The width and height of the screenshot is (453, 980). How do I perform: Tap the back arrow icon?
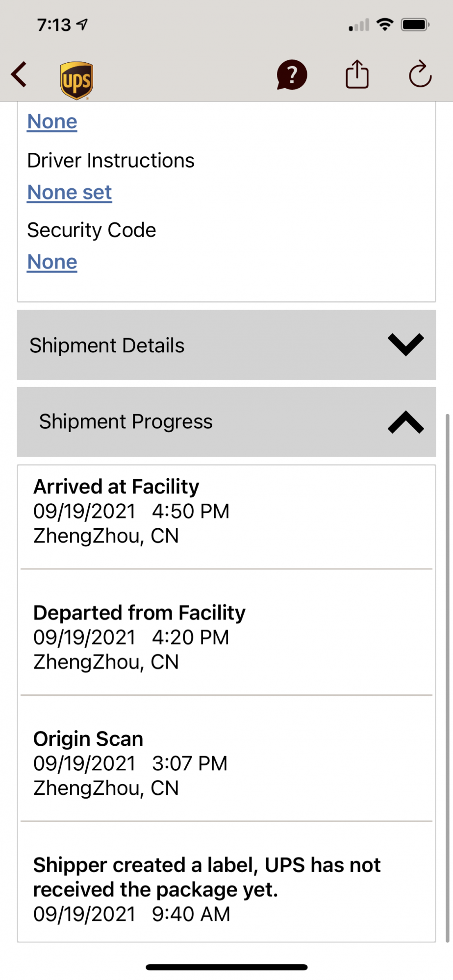pyautogui.click(x=20, y=75)
